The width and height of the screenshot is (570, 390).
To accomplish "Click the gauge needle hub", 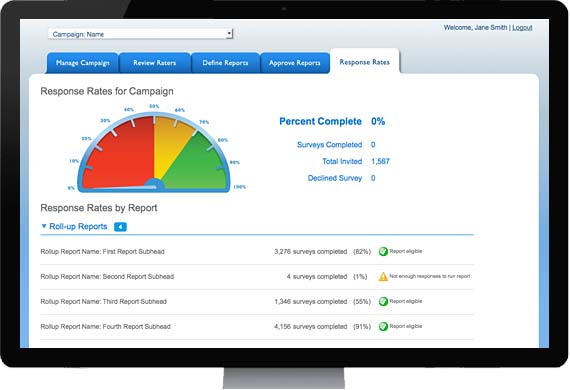I will [x=155, y=185].
